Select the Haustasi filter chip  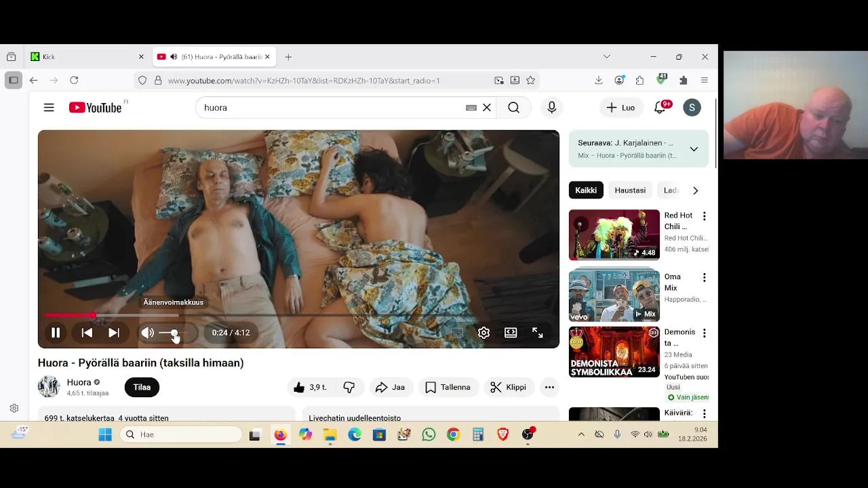pyautogui.click(x=630, y=190)
